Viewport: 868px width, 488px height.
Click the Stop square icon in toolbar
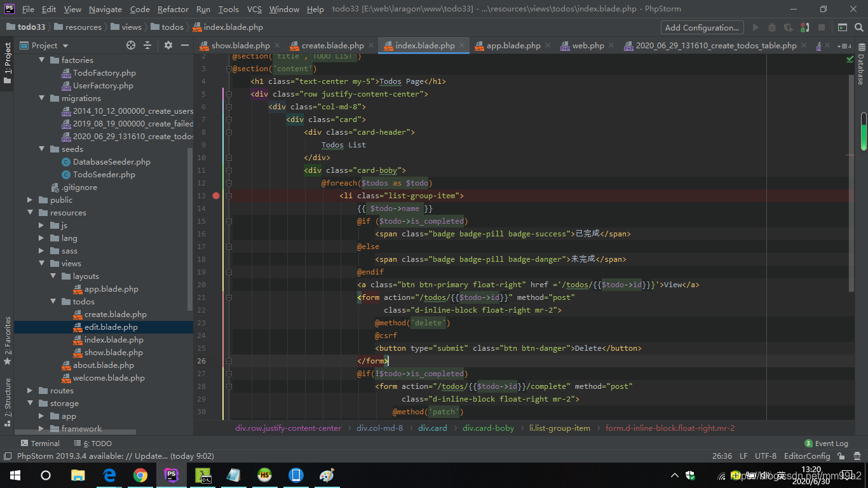[822, 27]
